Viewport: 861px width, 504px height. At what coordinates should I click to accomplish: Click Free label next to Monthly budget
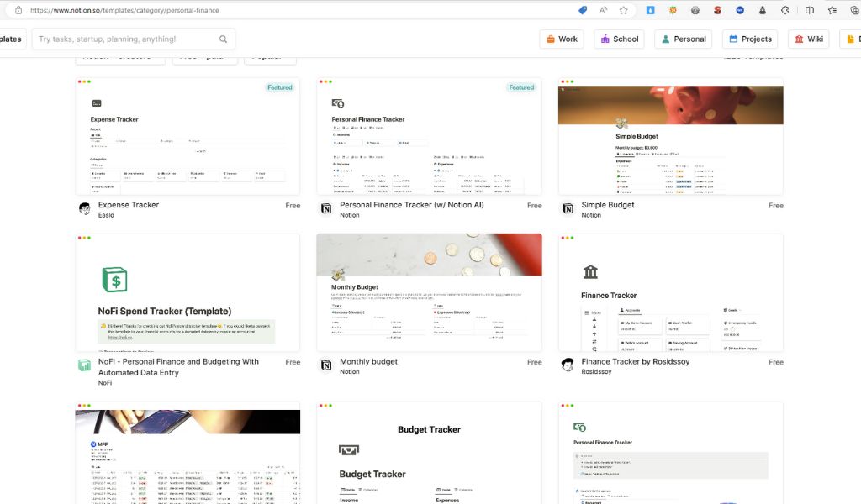tap(534, 362)
